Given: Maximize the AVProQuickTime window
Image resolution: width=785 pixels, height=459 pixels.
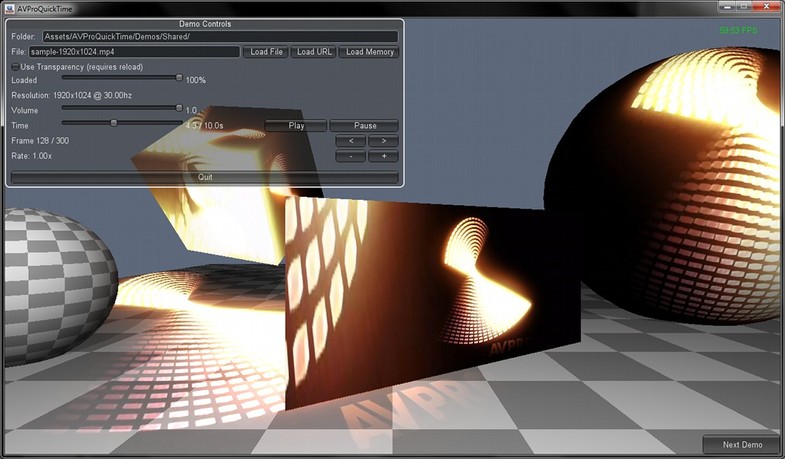Looking at the screenshot, I should click(x=743, y=7).
